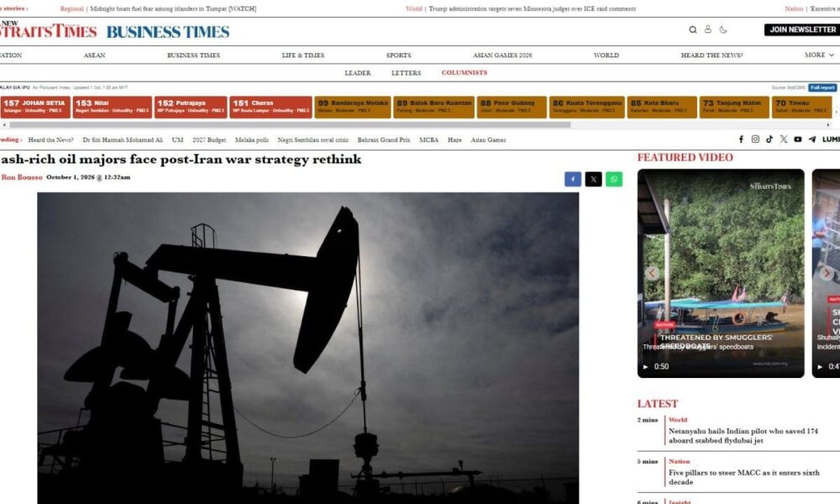The height and width of the screenshot is (504, 840).
Task: Click the Join Newsletter button
Action: coord(802,29)
